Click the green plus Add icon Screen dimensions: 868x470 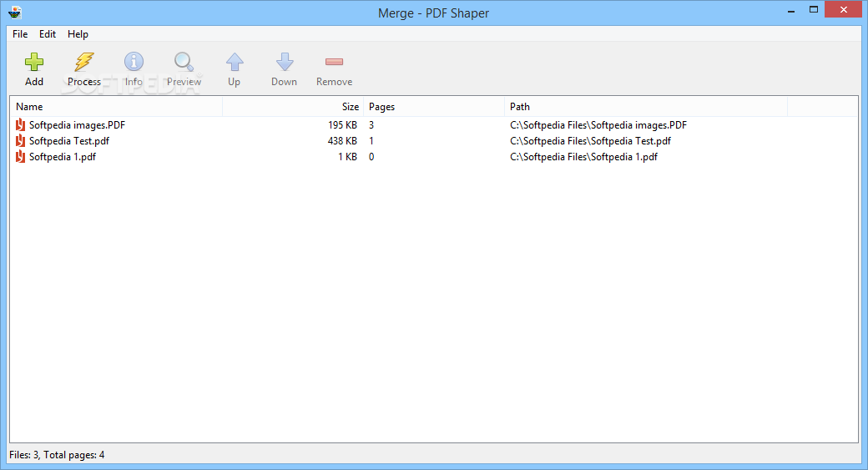(x=33, y=62)
